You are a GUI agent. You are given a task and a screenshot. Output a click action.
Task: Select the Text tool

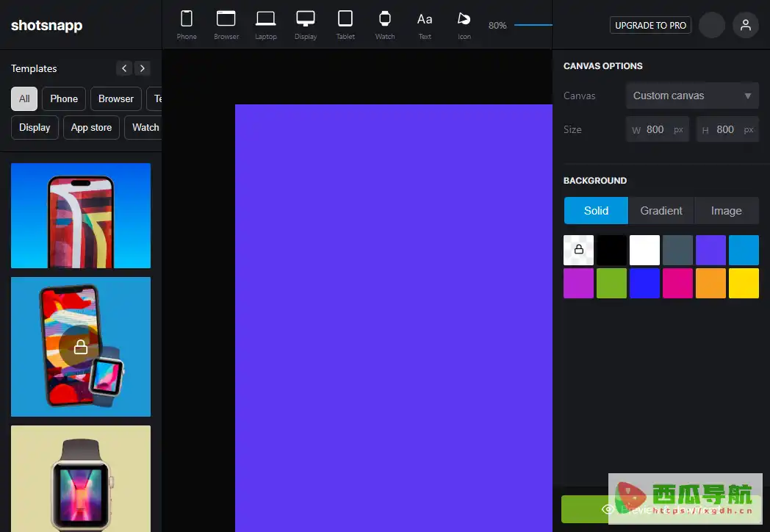click(x=425, y=25)
